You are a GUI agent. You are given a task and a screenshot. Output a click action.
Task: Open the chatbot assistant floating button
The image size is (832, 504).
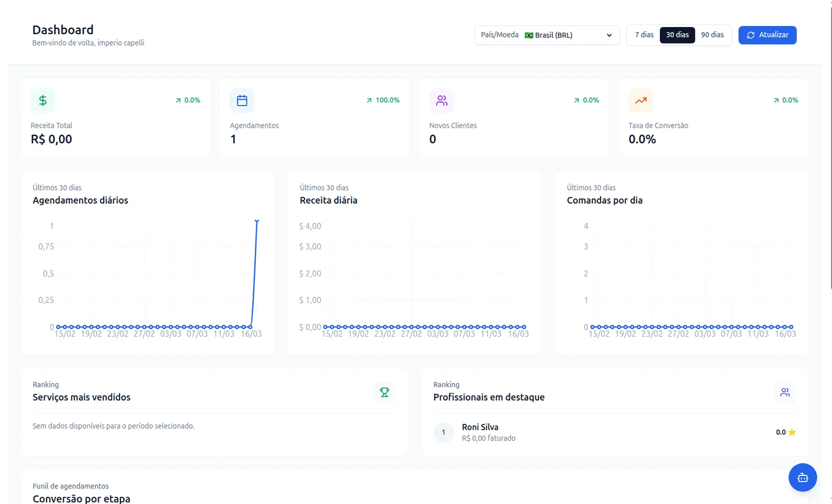802,478
